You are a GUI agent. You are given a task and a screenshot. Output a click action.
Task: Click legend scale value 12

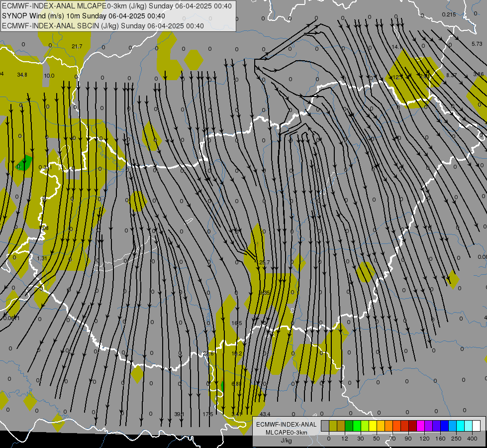click(x=345, y=439)
